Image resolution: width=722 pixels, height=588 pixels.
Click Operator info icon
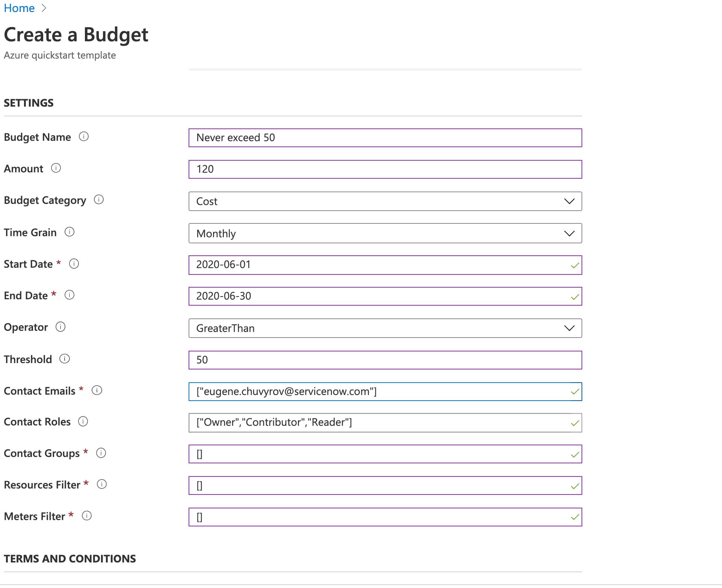coord(60,327)
